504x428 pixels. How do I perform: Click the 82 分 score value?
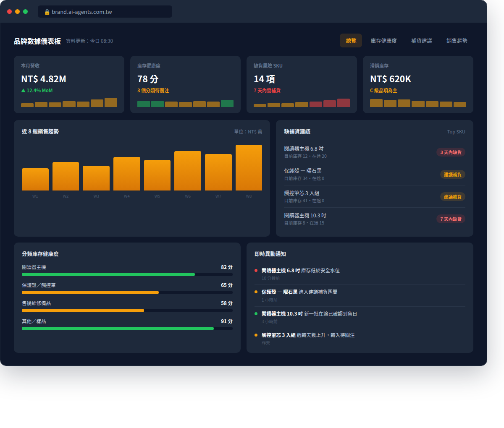pos(227,267)
